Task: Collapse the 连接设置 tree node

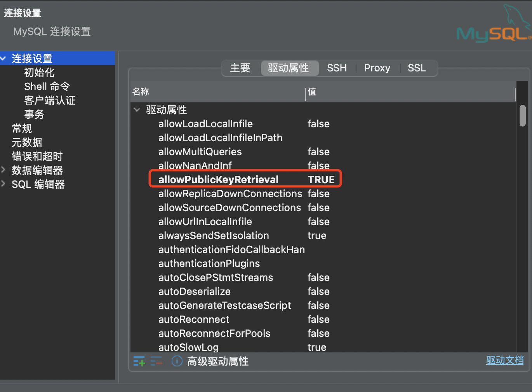Action: pos(3,59)
